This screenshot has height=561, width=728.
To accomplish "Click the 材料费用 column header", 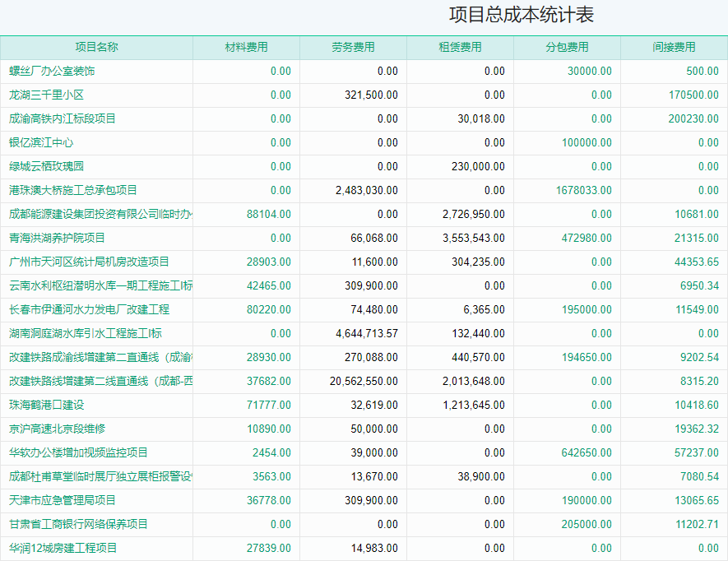I will [x=246, y=47].
